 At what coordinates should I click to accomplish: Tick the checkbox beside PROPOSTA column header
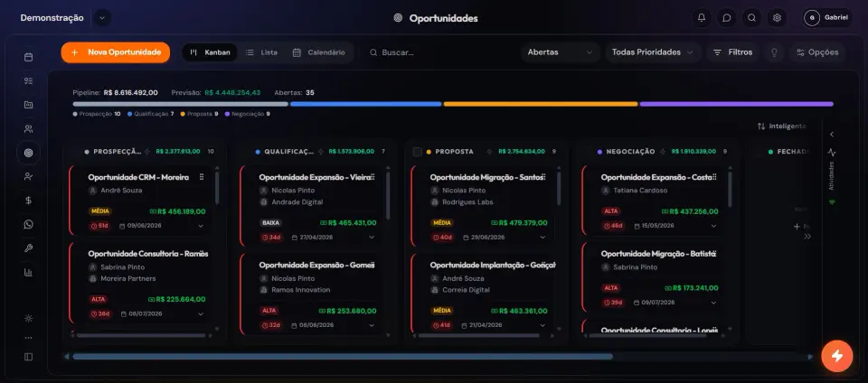pyautogui.click(x=418, y=152)
